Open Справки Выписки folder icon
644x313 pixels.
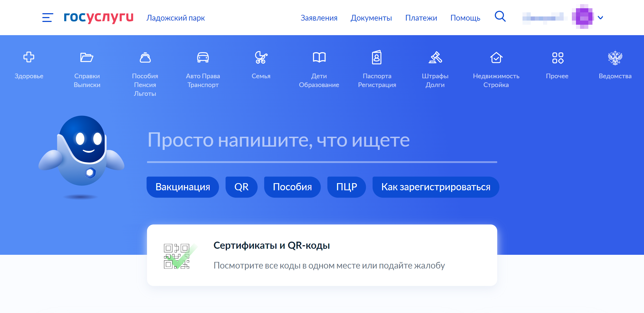click(87, 57)
